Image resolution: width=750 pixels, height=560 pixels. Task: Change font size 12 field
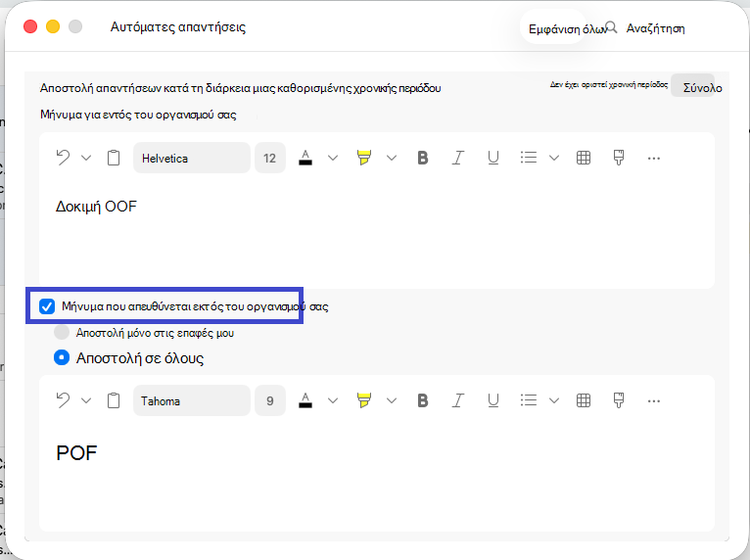point(270,158)
